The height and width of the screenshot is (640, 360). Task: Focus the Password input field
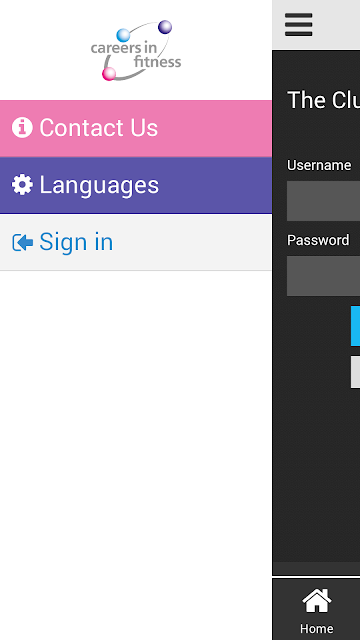click(323, 276)
